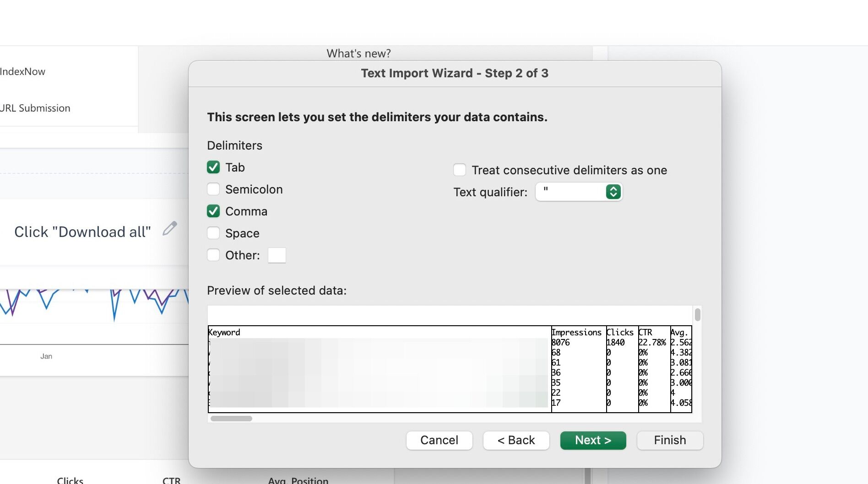The width and height of the screenshot is (868, 484).
Task: Click the Avg. Position label in background
Action: [x=298, y=480]
